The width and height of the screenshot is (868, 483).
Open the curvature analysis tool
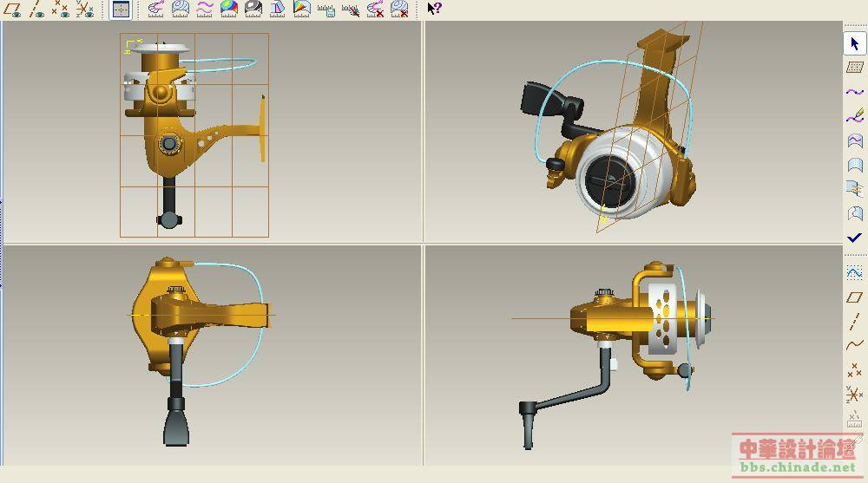156,10
